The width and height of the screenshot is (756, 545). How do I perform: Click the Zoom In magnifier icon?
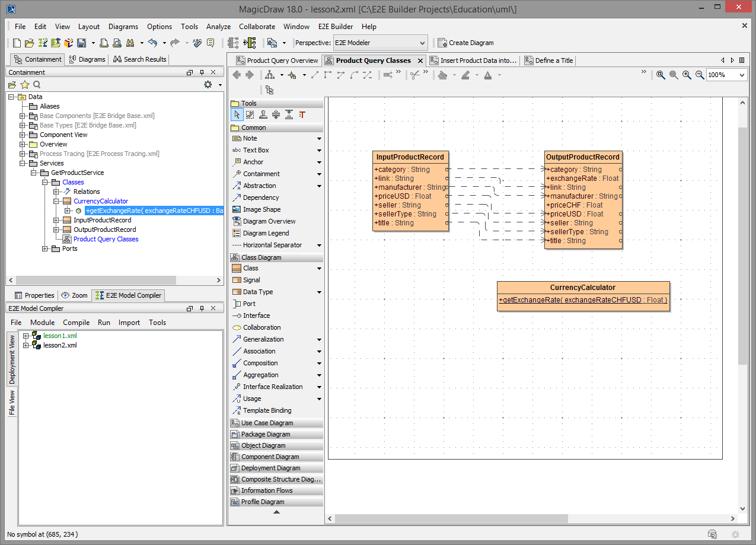click(x=687, y=75)
